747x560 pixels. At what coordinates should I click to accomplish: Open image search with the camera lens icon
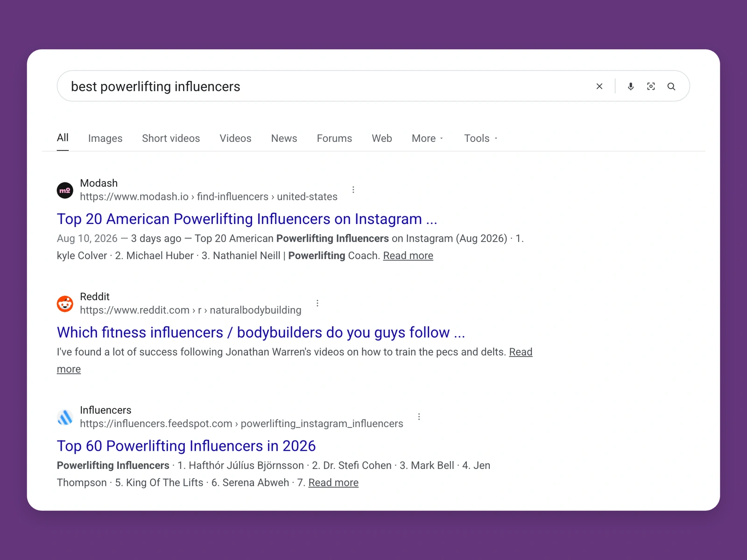coord(651,86)
